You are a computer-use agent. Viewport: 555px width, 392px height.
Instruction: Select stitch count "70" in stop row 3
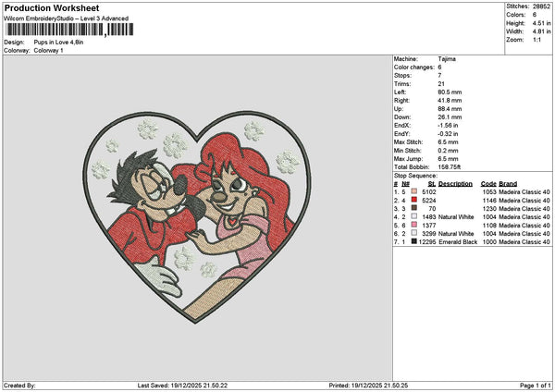pyautogui.click(x=432, y=209)
